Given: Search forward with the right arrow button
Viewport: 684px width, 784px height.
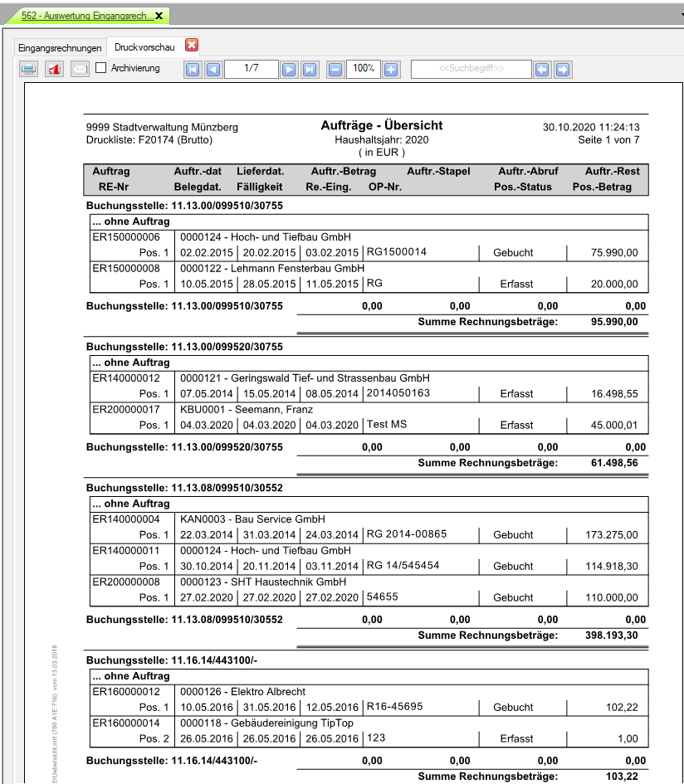Looking at the screenshot, I should [x=563, y=70].
